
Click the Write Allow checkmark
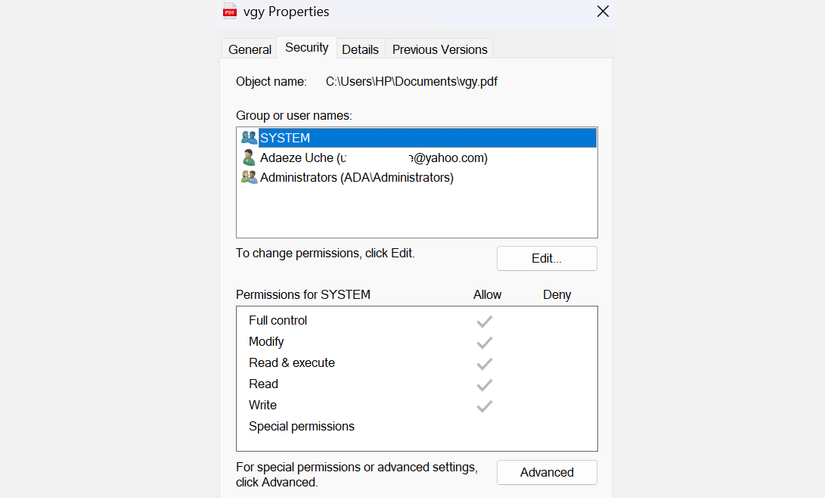pyautogui.click(x=485, y=405)
